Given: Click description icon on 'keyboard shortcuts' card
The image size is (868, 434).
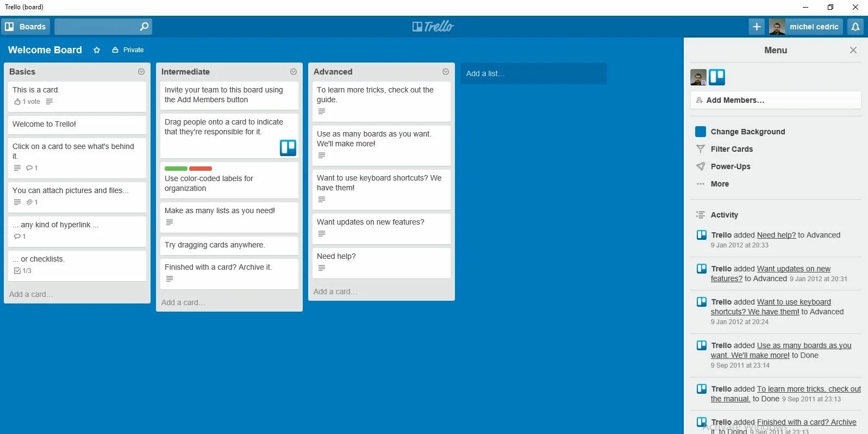Looking at the screenshot, I should 322,200.
